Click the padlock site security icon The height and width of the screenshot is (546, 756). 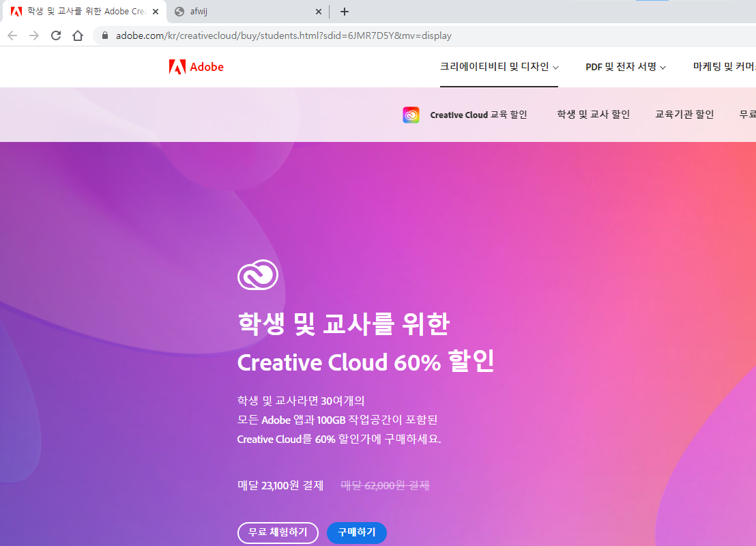(x=105, y=35)
